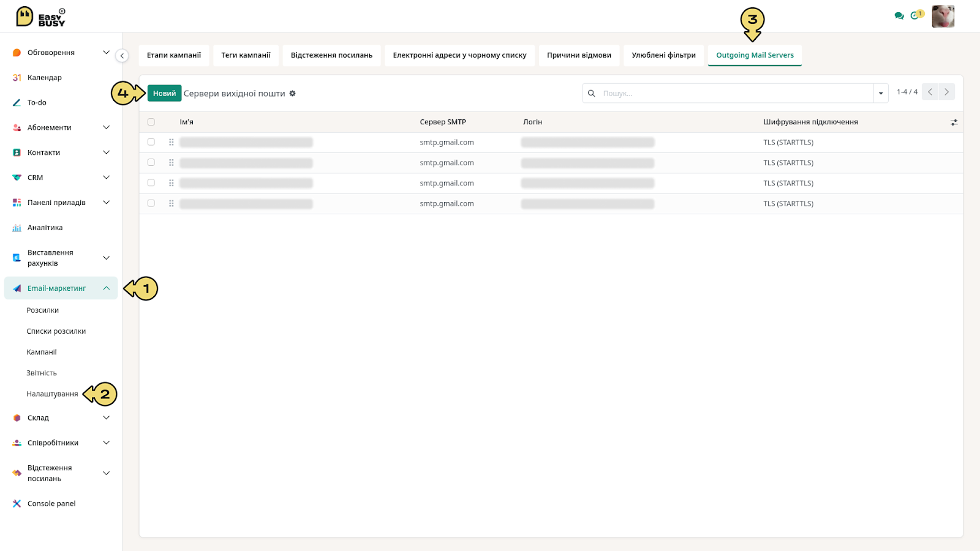The image size is (980, 551).
Task: Open the Аналітика chart icon
Action: pos(17,228)
